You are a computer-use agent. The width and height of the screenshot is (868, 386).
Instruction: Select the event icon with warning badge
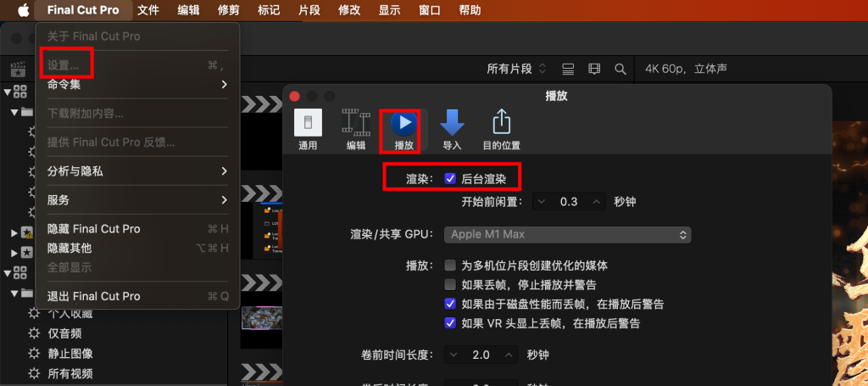tap(27, 232)
